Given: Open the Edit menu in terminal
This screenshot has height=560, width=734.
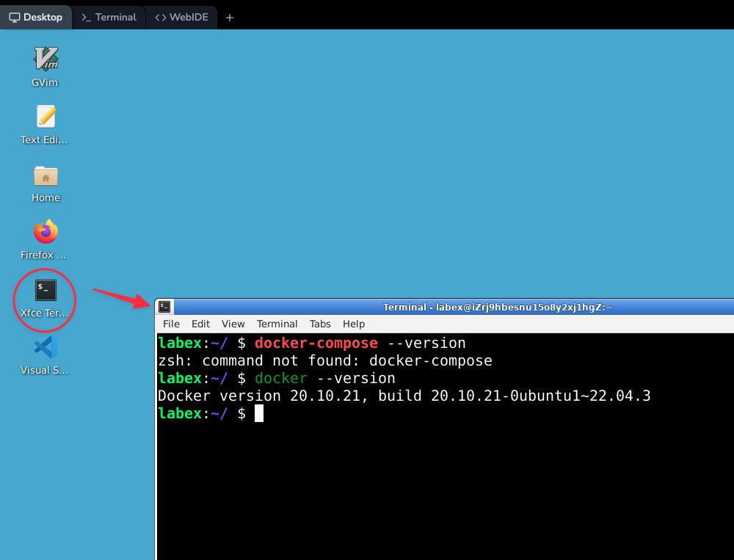Looking at the screenshot, I should pos(200,324).
